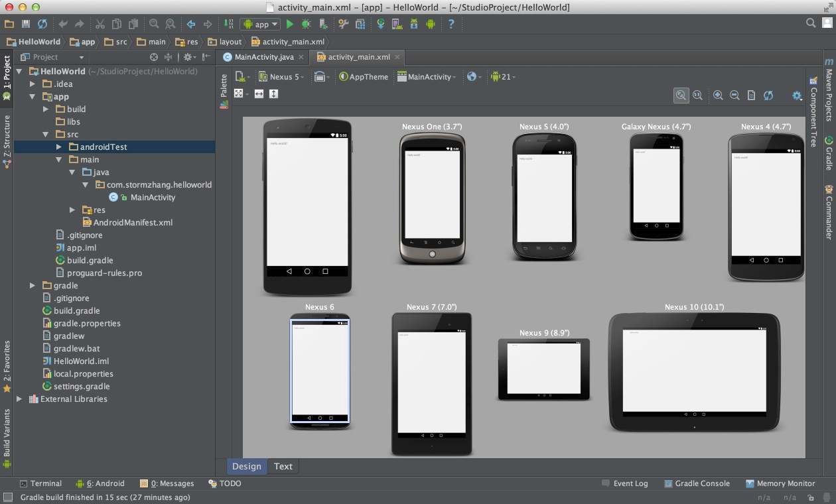Screen dimensions: 836x504
Task: Toggle the Component Tree side panel
Action: 813,111
